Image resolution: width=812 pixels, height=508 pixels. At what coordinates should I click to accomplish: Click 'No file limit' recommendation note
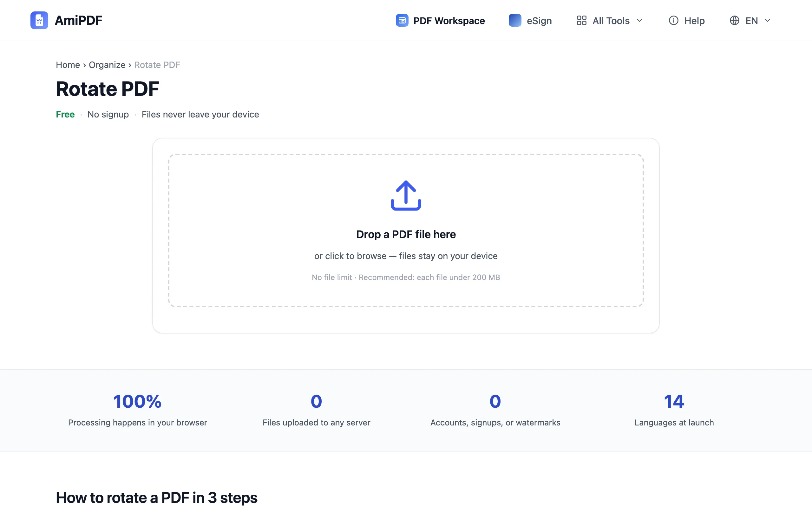pyautogui.click(x=406, y=277)
